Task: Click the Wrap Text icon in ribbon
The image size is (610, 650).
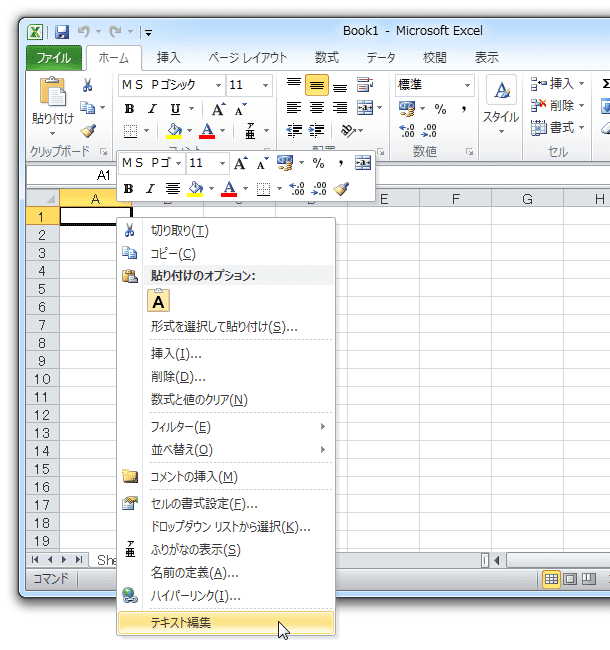Action: pos(365,85)
